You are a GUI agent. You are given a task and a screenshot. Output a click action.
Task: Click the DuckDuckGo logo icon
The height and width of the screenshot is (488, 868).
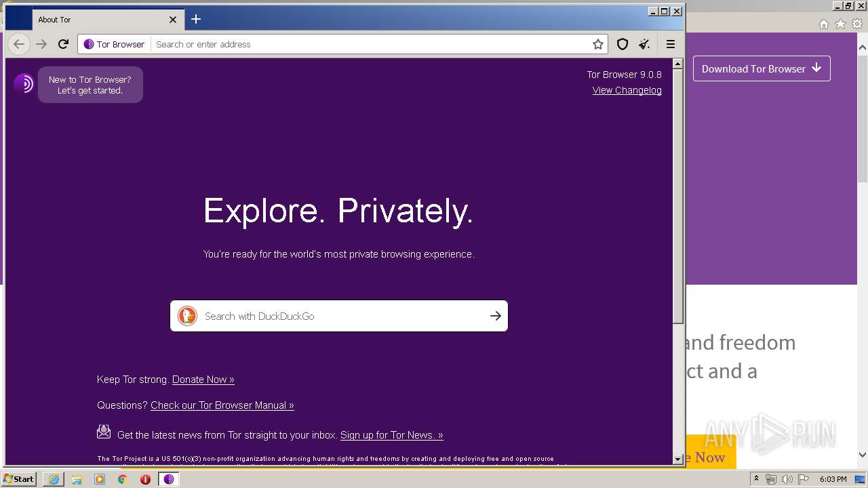point(187,316)
